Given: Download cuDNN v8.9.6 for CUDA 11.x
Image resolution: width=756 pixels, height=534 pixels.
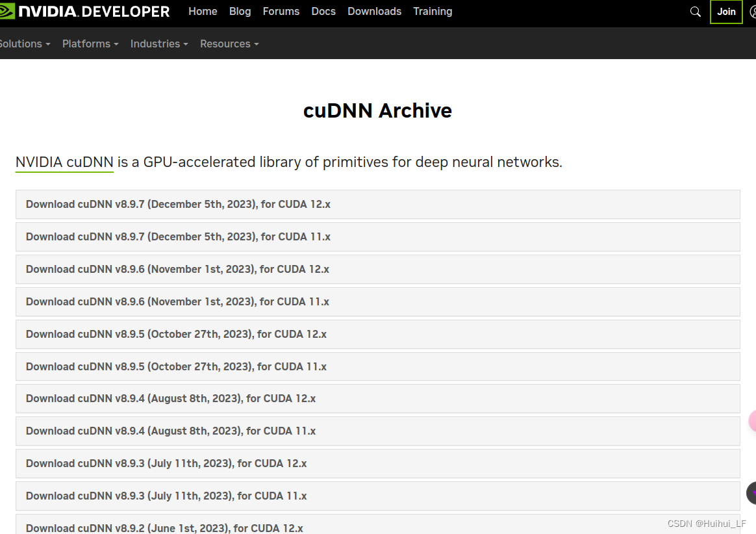Looking at the screenshot, I should (177, 301).
